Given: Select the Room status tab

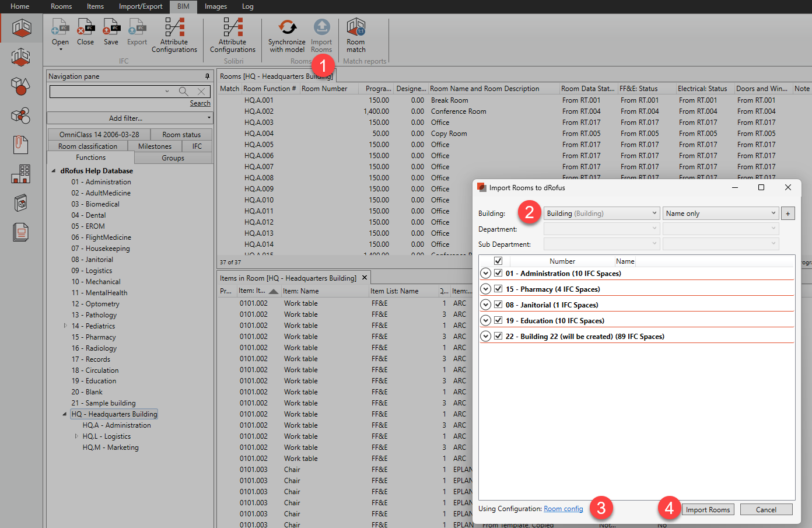Looking at the screenshot, I should [181, 135].
